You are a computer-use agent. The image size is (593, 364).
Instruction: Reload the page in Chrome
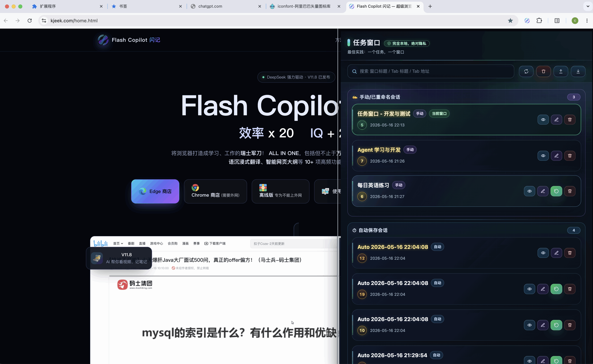[30, 21]
